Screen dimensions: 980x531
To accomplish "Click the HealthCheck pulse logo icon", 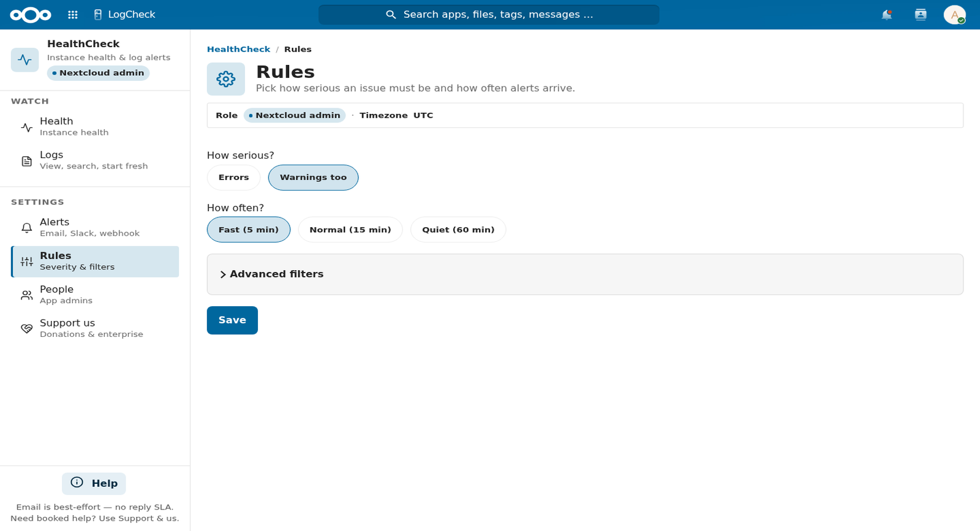I will tap(25, 59).
